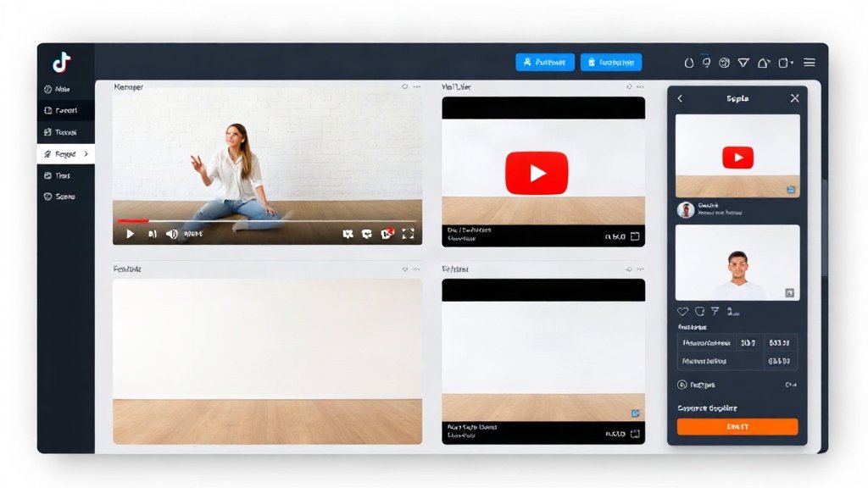Click second row label in right panel stats table

[x=704, y=361]
